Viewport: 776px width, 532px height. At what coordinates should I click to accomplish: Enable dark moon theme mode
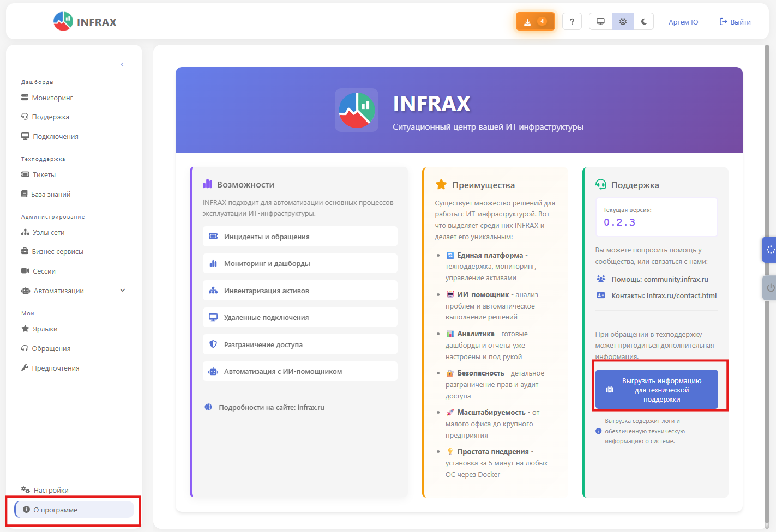(644, 22)
